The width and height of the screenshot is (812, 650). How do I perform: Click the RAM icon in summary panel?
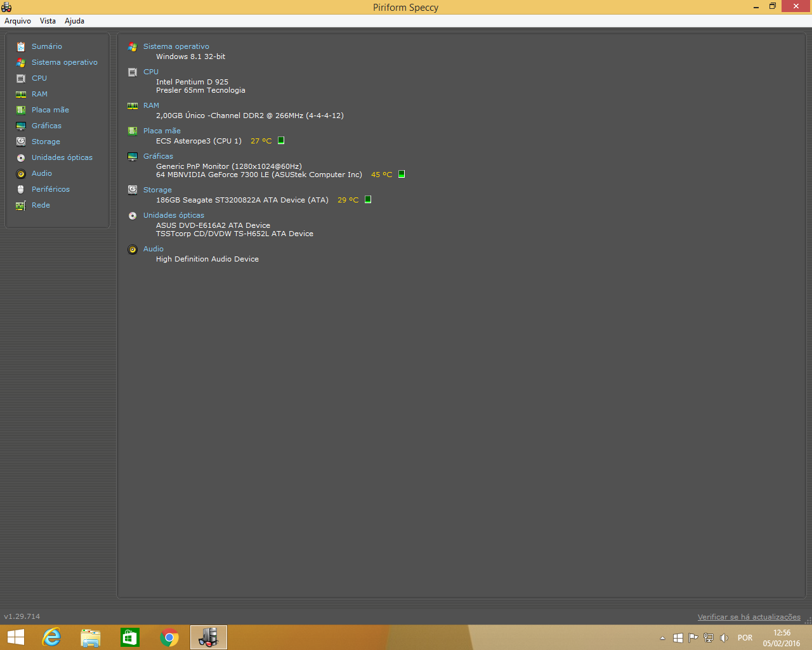point(133,106)
